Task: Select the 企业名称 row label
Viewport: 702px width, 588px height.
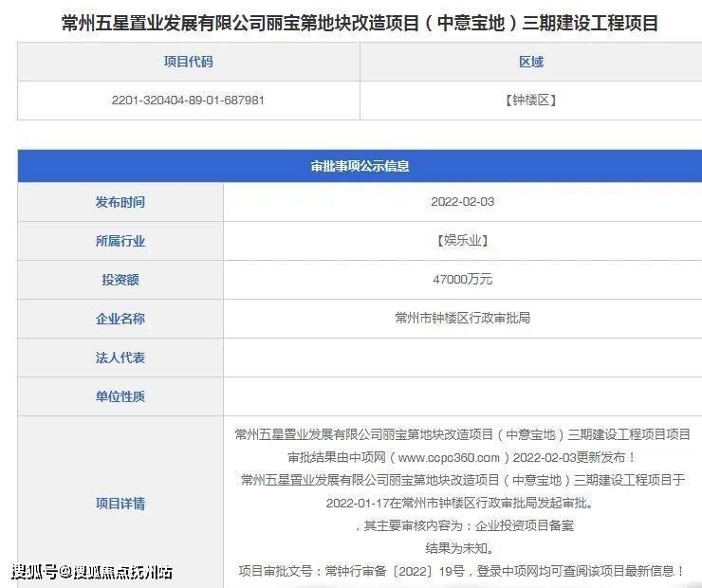Action: click(x=120, y=319)
